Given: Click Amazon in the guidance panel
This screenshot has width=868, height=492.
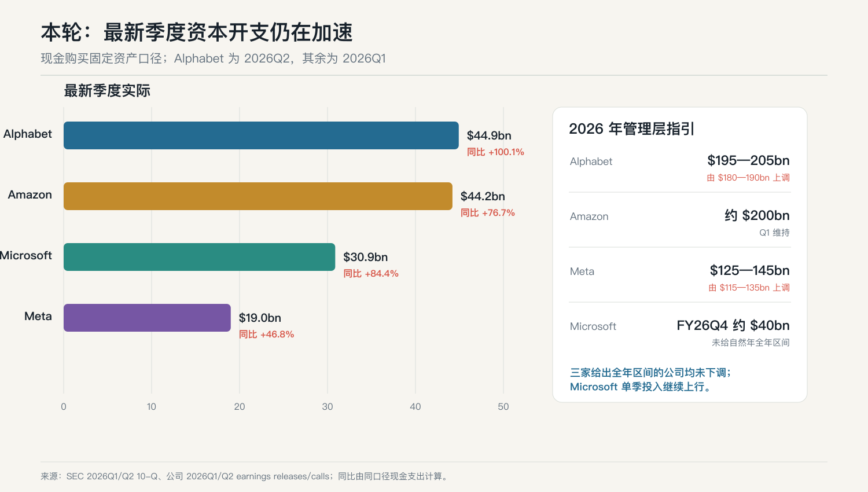Looking at the screenshot, I should pos(589,216).
